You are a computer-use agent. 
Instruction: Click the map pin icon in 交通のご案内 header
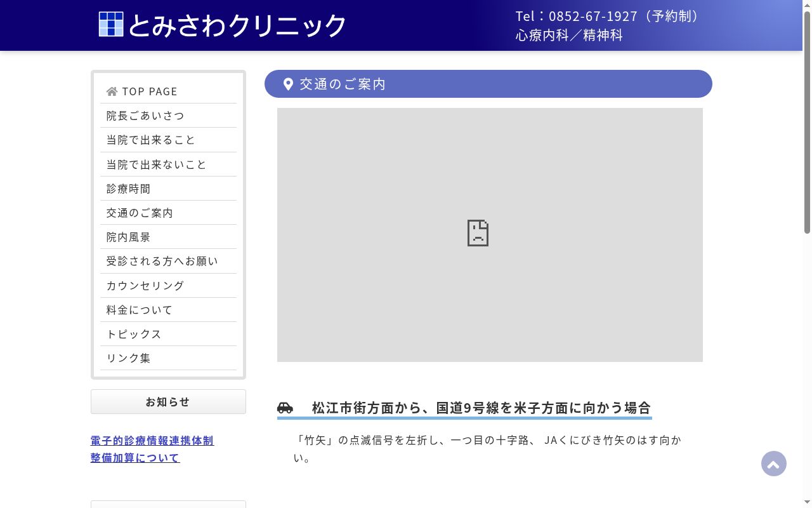pos(288,84)
